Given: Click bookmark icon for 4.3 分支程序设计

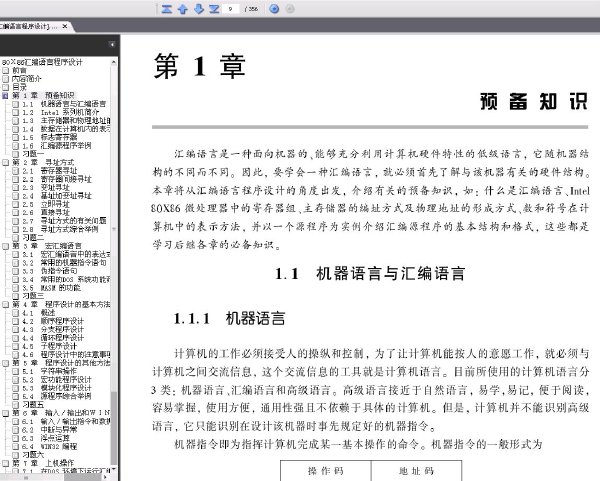Looking at the screenshot, I should [x=15, y=329].
